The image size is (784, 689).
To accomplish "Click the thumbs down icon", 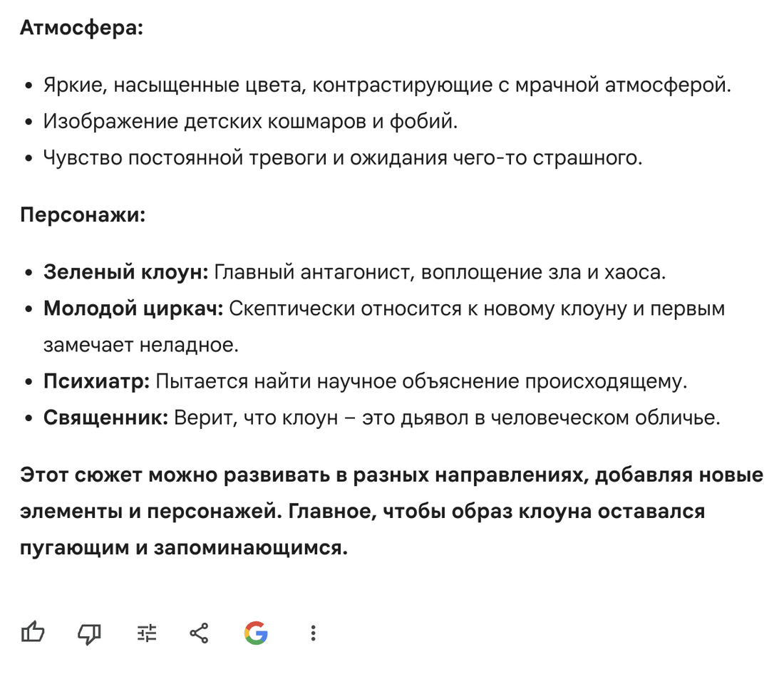I will (88, 633).
